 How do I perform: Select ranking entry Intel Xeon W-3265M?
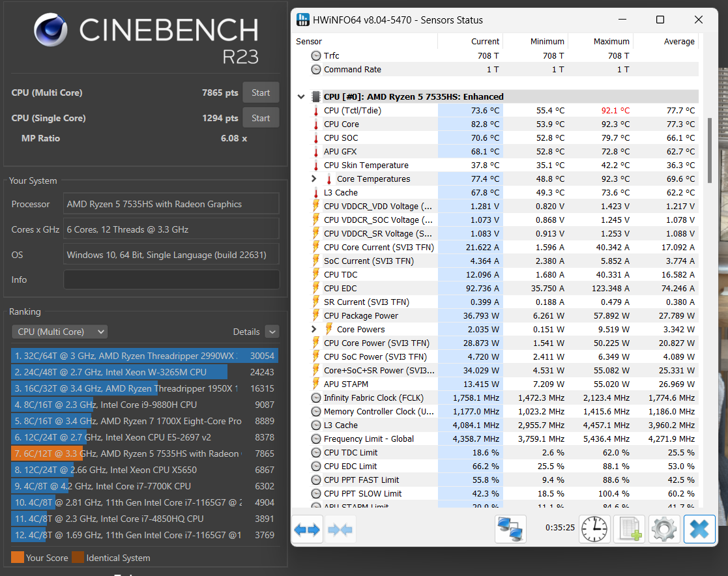tap(145, 372)
